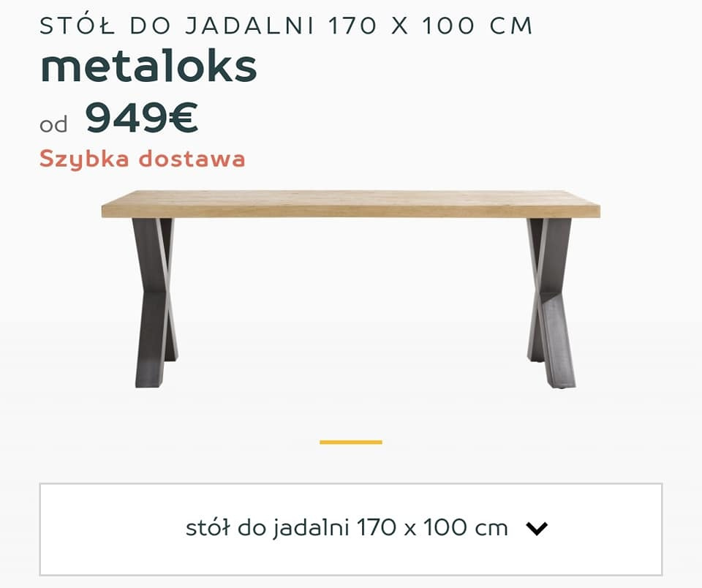
Task: Click the right X-shaped metal table leg
Action: [551, 303]
